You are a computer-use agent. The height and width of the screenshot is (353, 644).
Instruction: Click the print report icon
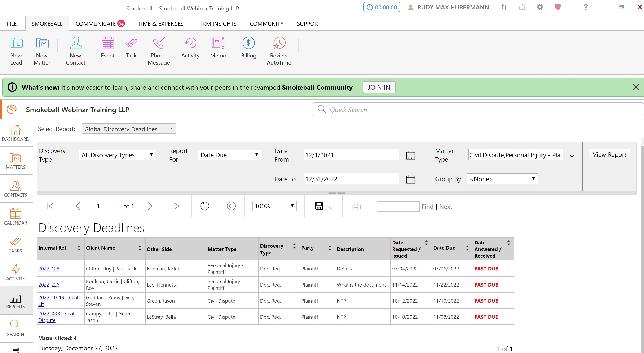coord(356,206)
